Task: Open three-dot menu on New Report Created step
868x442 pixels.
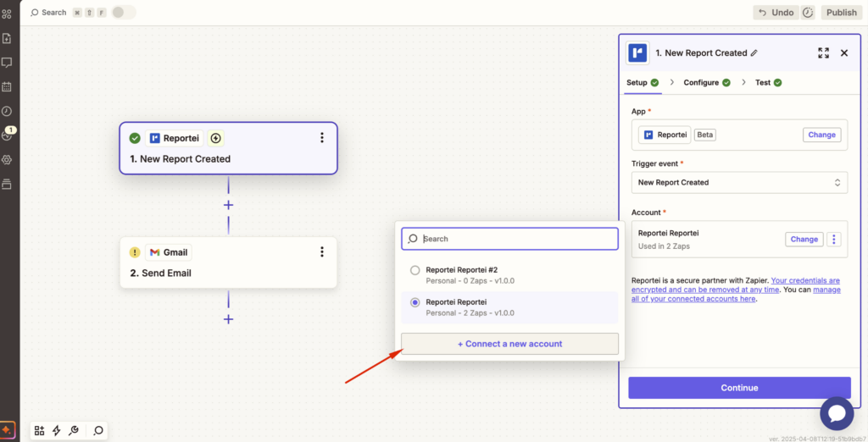Action: [x=321, y=138]
